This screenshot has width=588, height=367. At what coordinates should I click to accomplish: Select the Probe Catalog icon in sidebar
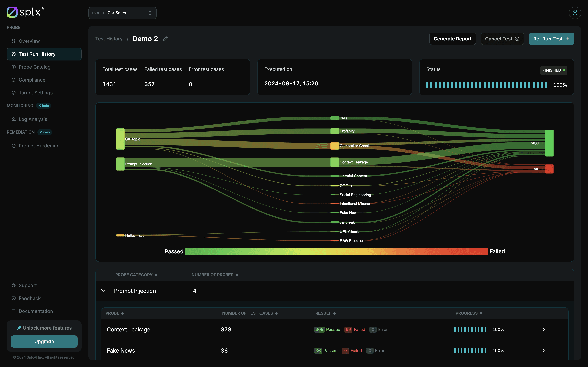[x=13, y=67]
